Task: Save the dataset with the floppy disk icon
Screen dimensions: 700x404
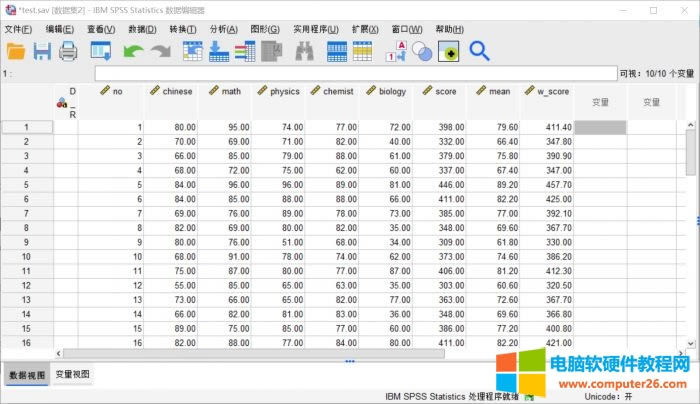Action: click(42, 51)
